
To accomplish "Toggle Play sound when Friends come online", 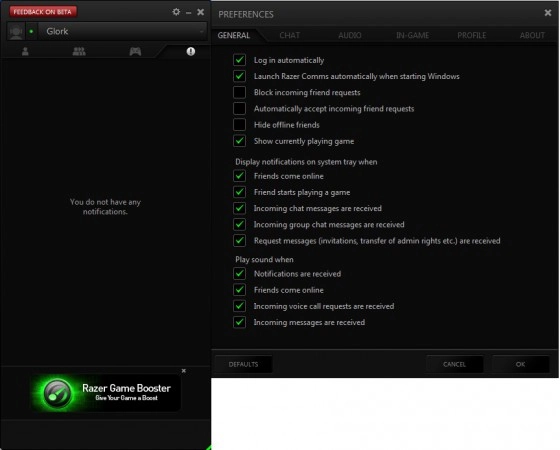I will tap(240, 290).
